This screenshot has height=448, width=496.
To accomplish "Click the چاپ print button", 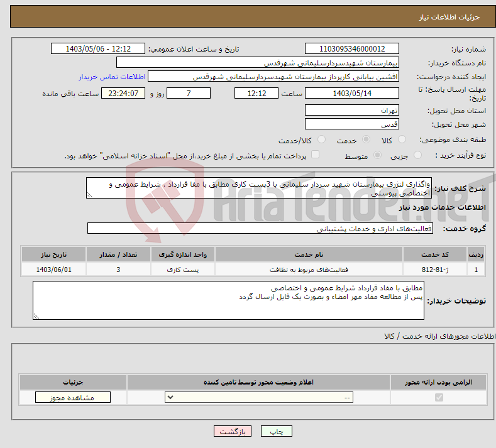I will [277, 431].
